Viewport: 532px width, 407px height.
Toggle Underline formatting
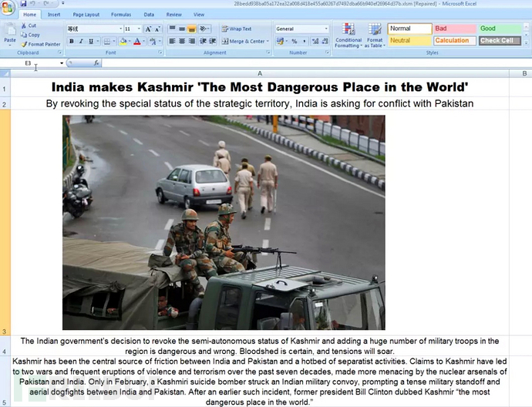coord(90,42)
